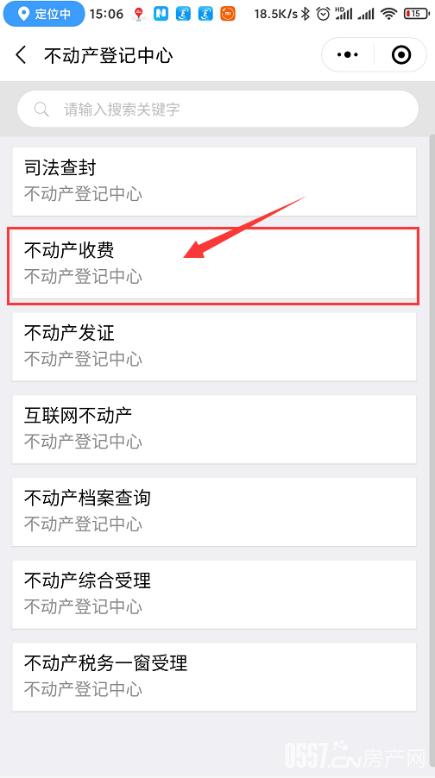Tap the Wi-Fi status icon
The width and height of the screenshot is (435, 778).
[389, 14]
